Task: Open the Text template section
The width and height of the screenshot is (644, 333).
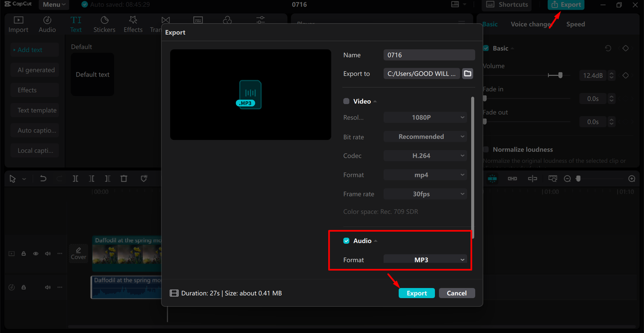Action: pos(35,110)
